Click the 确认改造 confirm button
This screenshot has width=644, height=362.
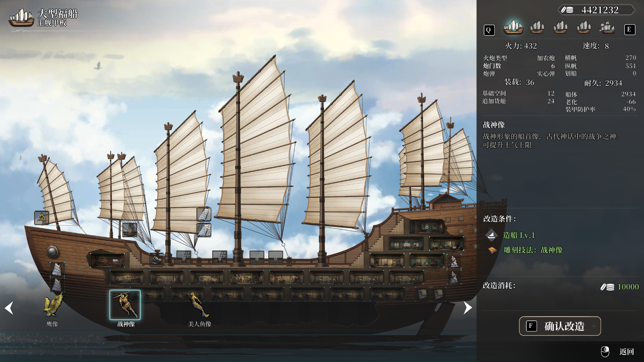(560, 326)
